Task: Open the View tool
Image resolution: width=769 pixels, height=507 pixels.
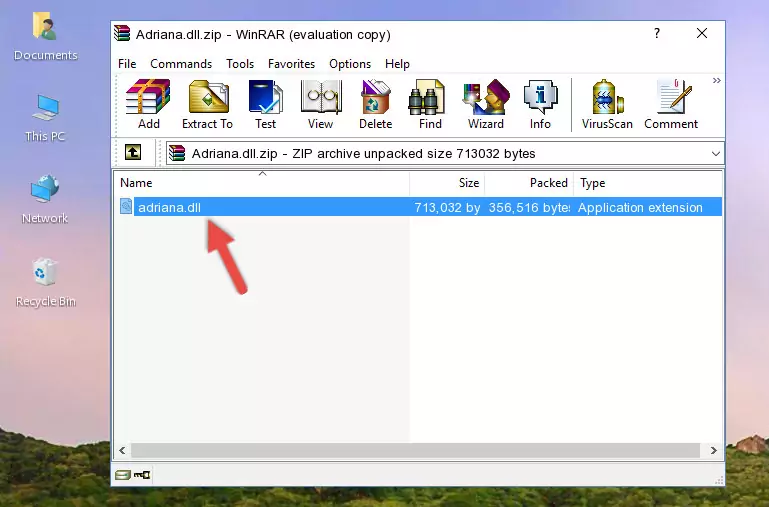Action: (321, 104)
